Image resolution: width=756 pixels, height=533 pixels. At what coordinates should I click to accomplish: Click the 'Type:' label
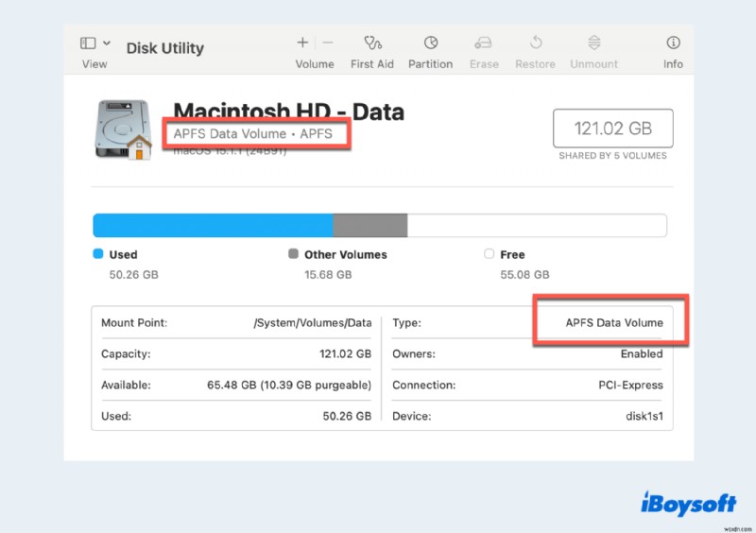pyautogui.click(x=406, y=322)
